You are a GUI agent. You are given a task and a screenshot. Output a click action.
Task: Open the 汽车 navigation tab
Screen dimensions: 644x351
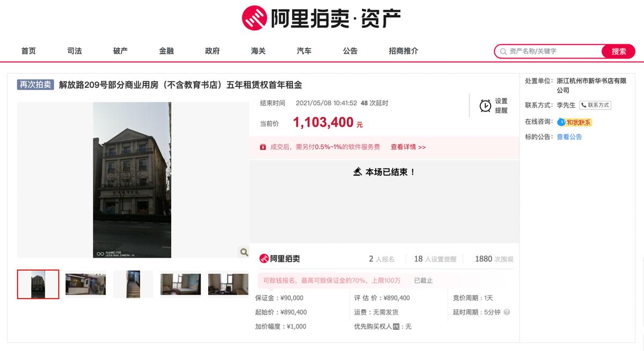(x=304, y=51)
